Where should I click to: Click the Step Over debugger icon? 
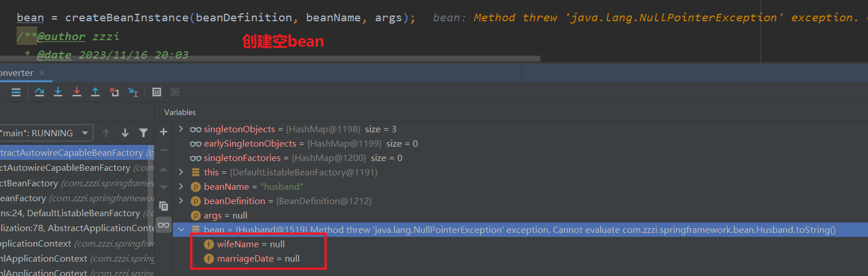(39, 92)
